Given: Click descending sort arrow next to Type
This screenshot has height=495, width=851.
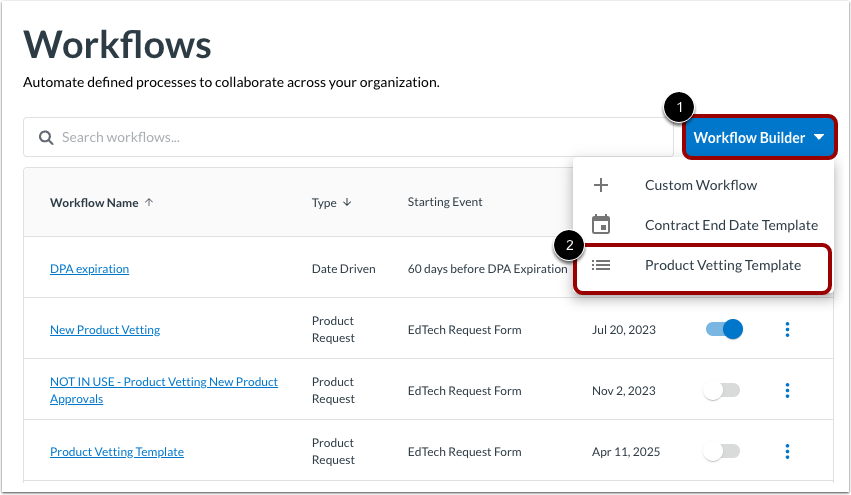Looking at the screenshot, I should (x=347, y=202).
